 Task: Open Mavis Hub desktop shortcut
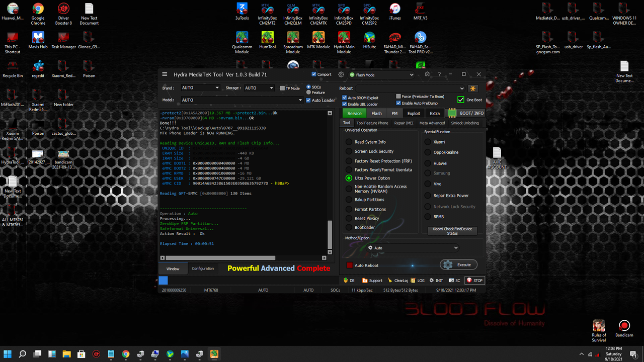point(38,41)
